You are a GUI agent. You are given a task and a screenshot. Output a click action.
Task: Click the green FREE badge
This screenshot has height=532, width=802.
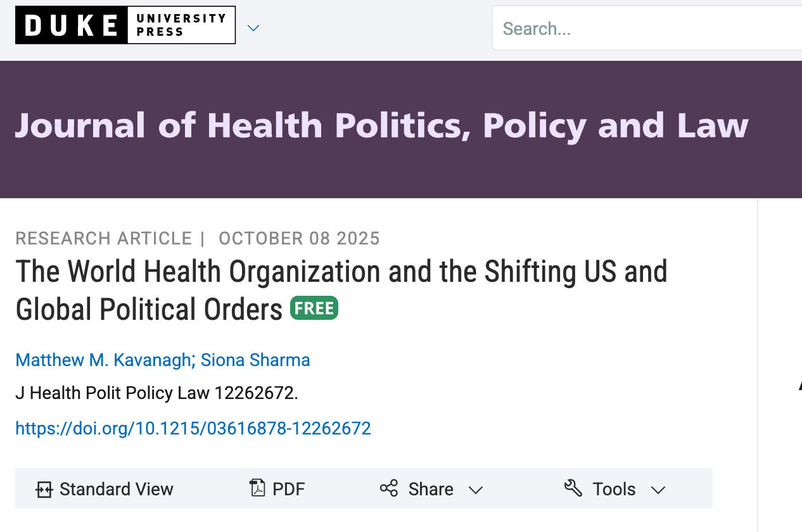[314, 308]
